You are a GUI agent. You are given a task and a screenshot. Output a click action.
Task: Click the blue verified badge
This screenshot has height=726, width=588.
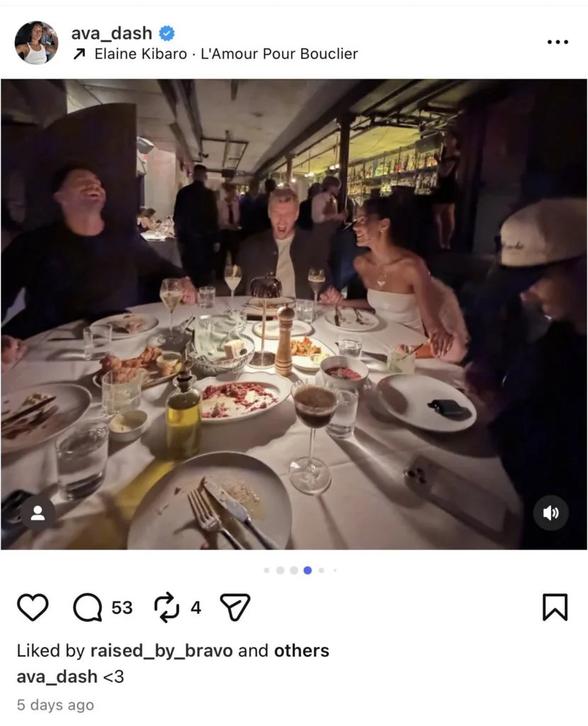166,33
